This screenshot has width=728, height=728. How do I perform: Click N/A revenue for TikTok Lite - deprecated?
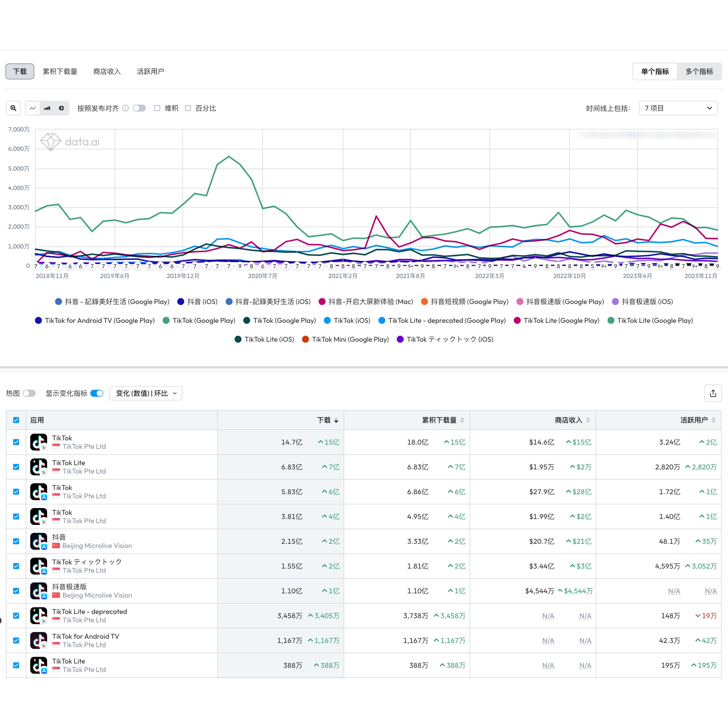pyautogui.click(x=548, y=616)
